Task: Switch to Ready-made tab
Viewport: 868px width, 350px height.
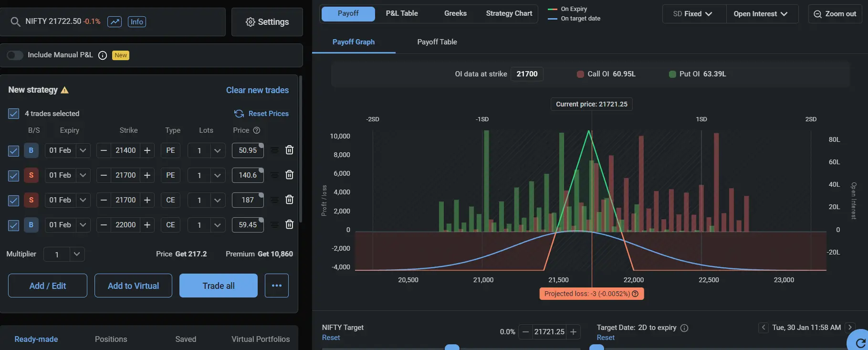Action: coord(36,339)
